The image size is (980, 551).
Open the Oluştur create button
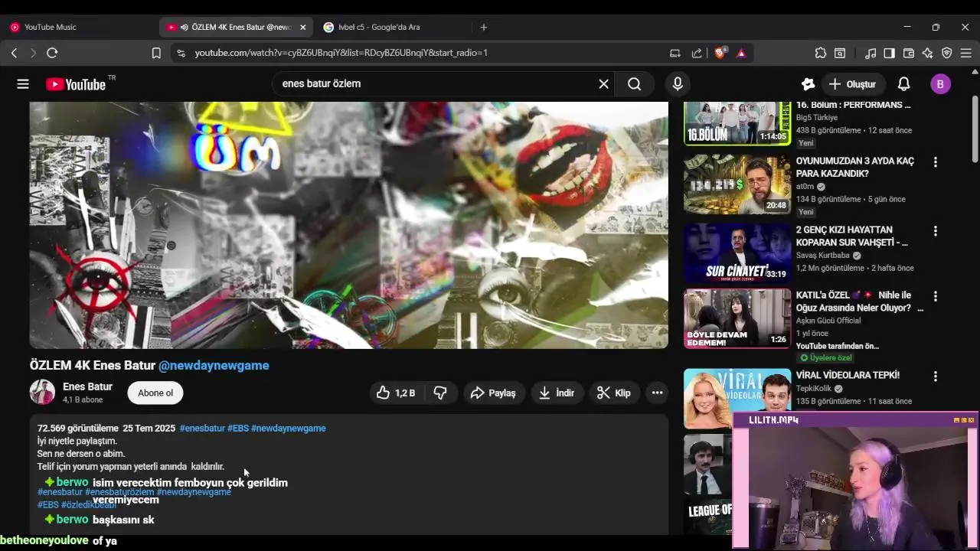click(x=853, y=84)
